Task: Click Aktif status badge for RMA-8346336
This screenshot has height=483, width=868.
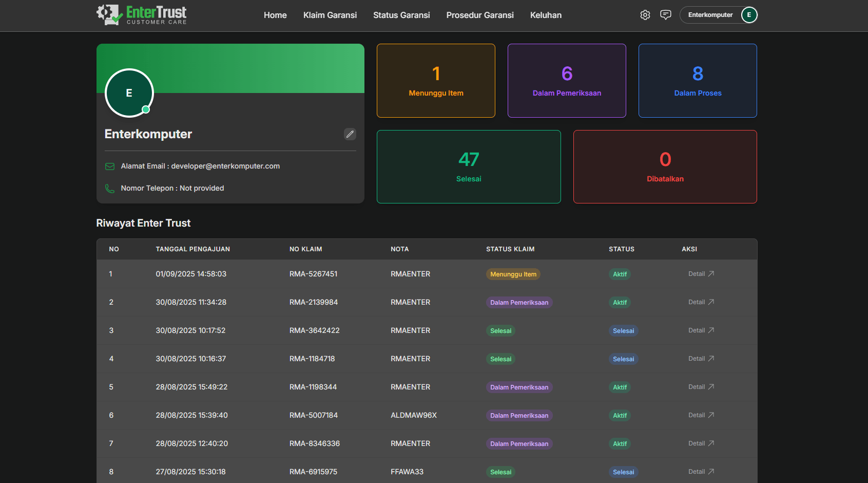Action: coord(620,444)
